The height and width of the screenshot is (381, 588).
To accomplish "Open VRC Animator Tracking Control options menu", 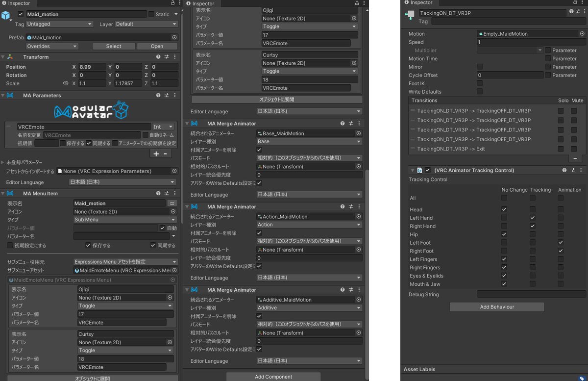I will 582,170.
